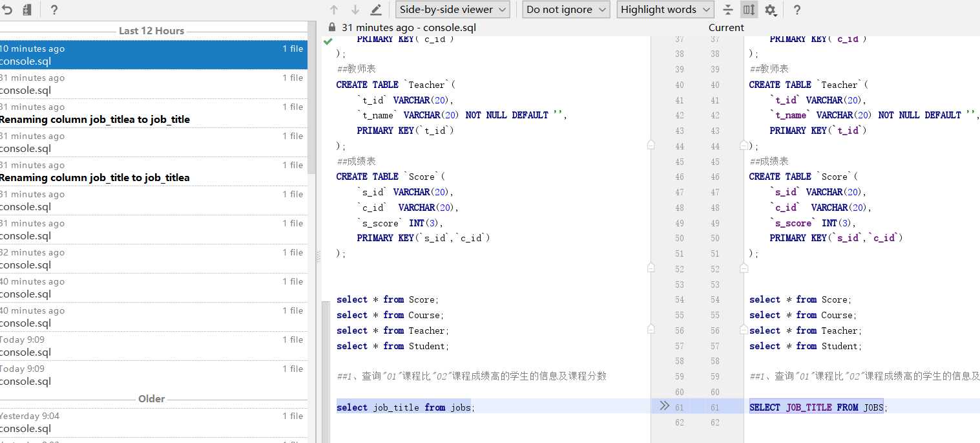Click the lock icon next to revision title

332,27
